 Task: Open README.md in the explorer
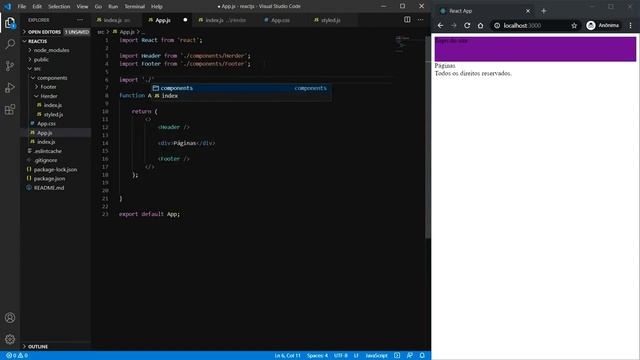tap(49, 188)
